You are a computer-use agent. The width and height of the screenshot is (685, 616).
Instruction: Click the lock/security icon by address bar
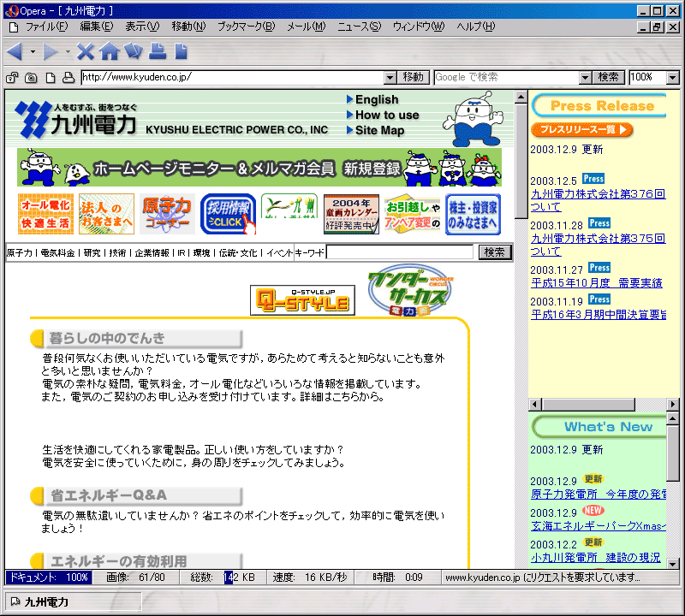point(12,78)
